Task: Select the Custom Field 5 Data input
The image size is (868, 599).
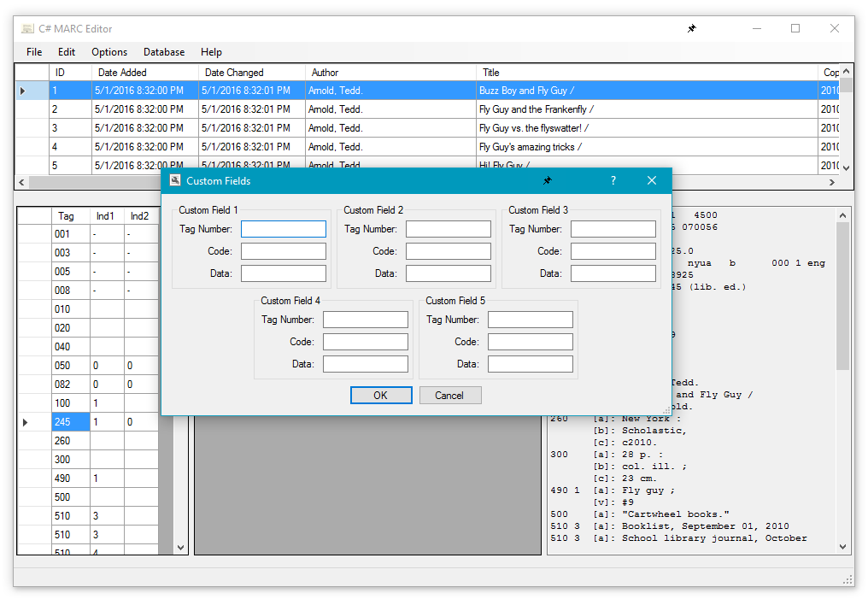Action: pos(531,364)
